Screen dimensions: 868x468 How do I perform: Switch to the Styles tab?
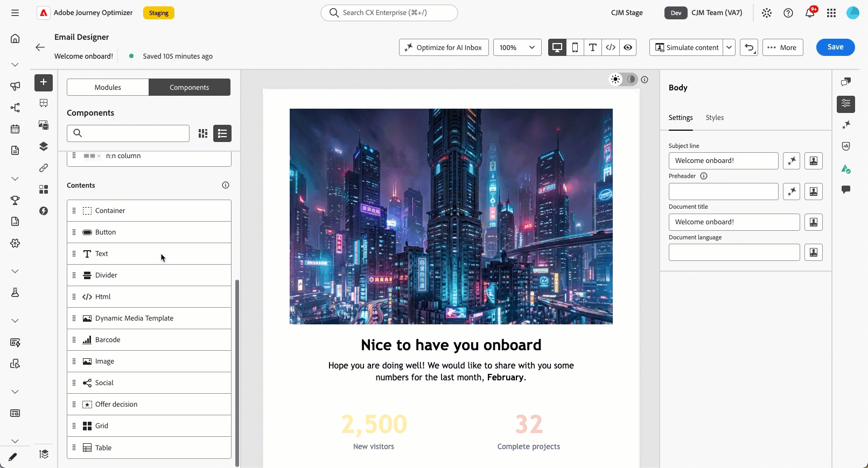(x=715, y=118)
